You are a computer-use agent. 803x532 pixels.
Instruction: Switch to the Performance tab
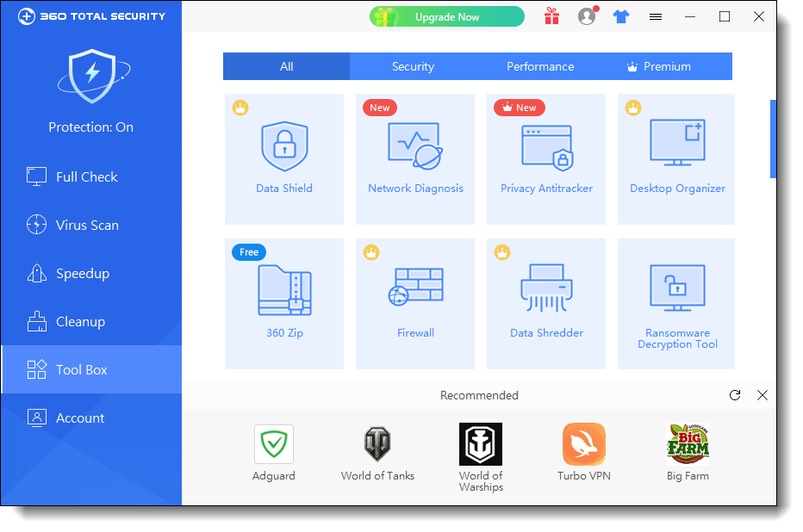[x=540, y=66]
